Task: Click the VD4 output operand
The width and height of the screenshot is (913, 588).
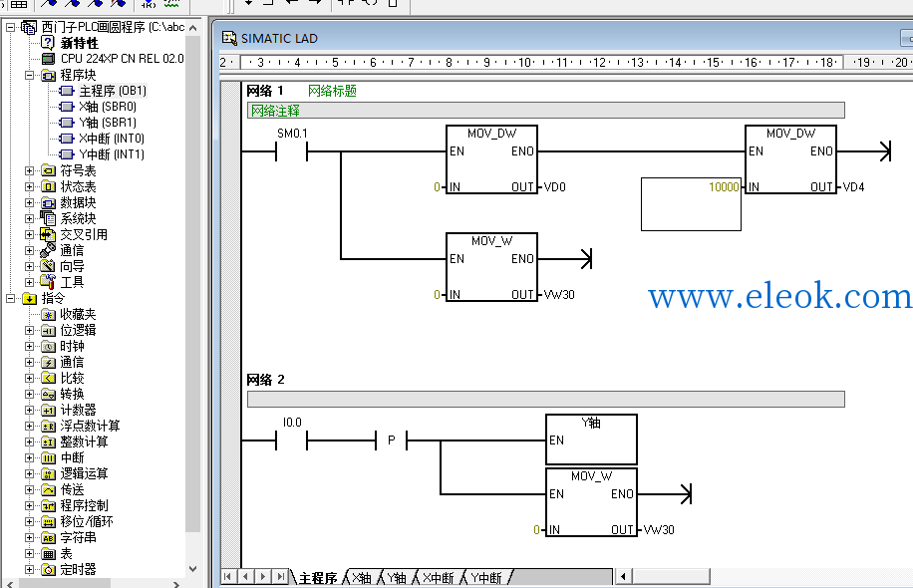Action: pyautogui.click(x=853, y=187)
